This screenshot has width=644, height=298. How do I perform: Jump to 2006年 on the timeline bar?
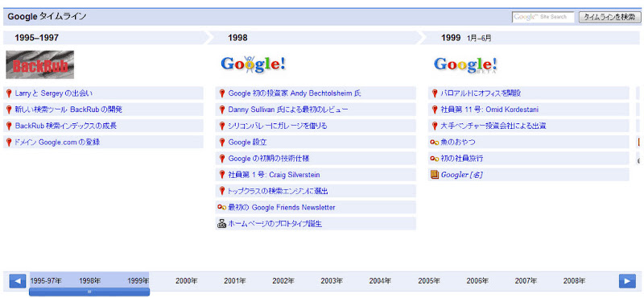pos(477,281)
